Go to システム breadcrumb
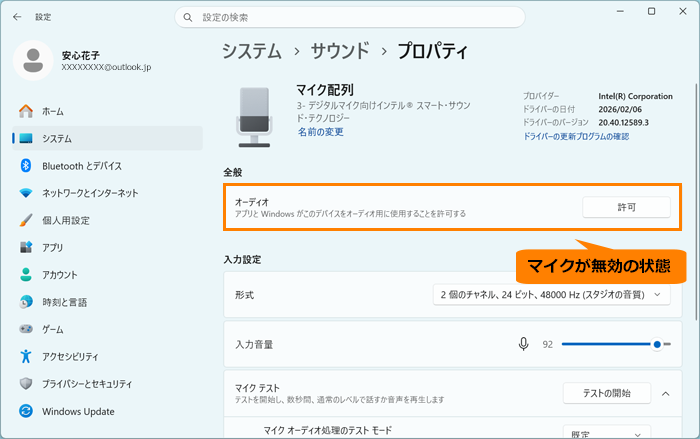 (x=252, y=51)
